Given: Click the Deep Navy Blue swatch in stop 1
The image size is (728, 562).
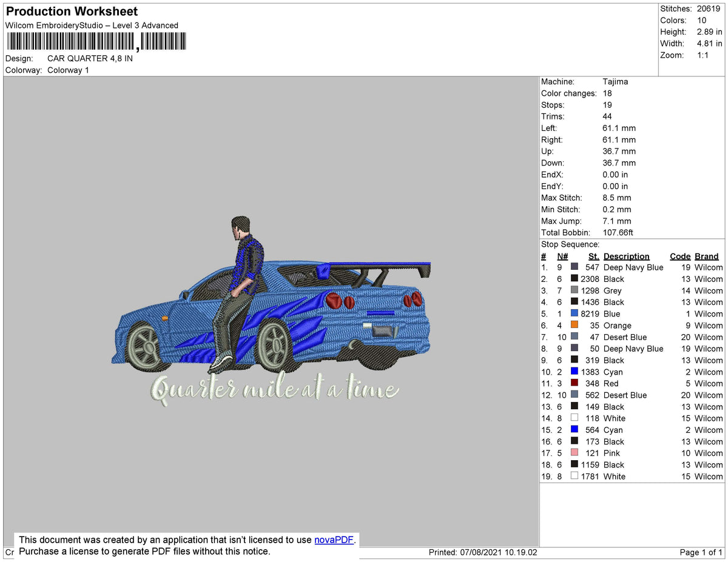Looking at the screenshot, I should (575, 267).
